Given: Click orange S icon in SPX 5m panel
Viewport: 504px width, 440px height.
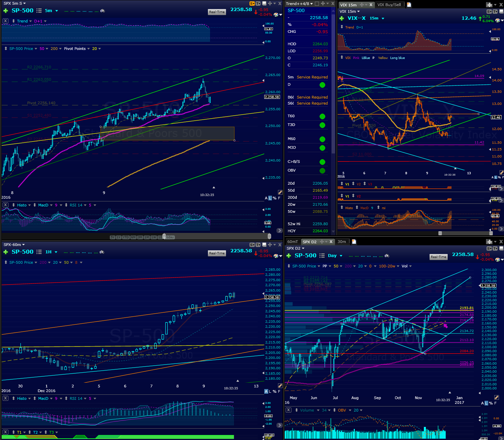Looking at the screenshot, I should [x=252, y=3].
